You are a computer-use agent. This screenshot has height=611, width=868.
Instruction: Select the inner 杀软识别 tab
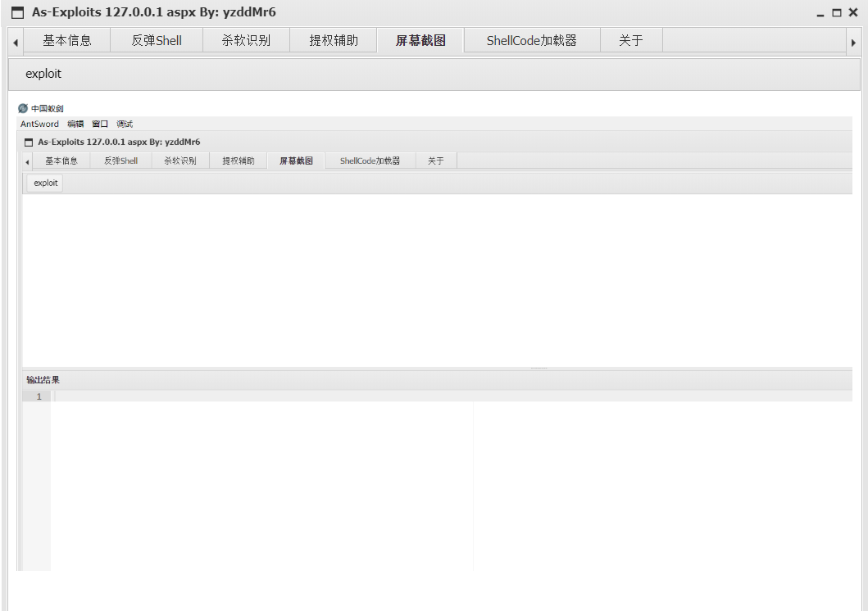180,161
